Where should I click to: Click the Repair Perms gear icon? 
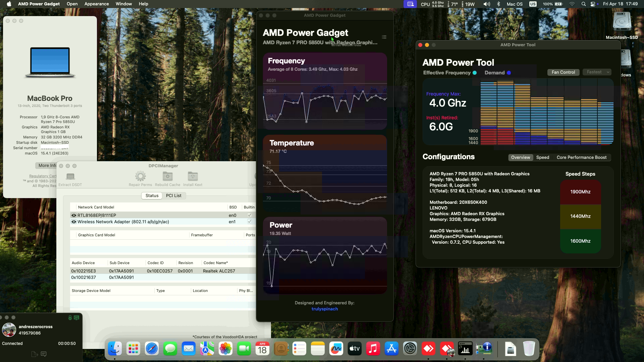tap(140, 176)
